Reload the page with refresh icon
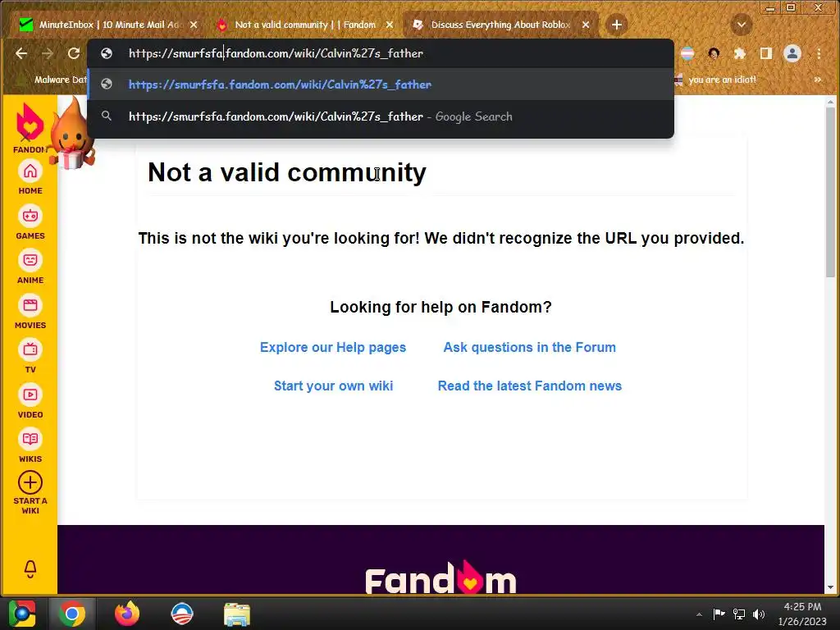The image size is (840, 630). coord(73,53)
